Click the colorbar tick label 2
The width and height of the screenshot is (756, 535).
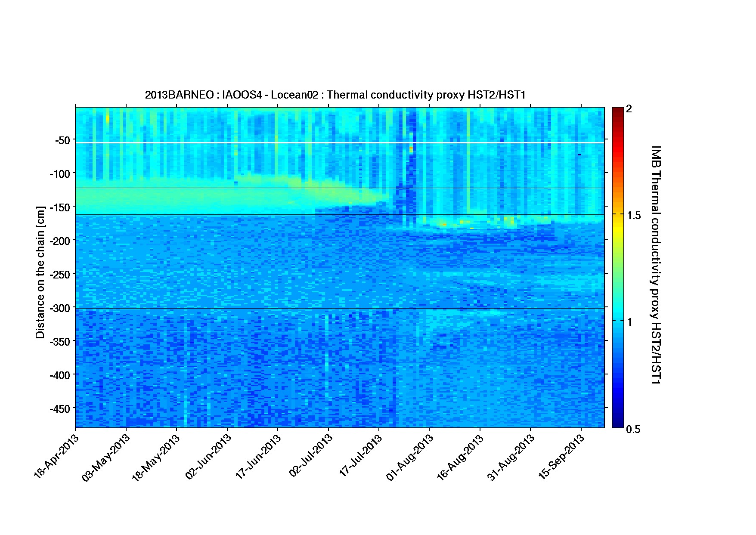(x=629, y=109)
